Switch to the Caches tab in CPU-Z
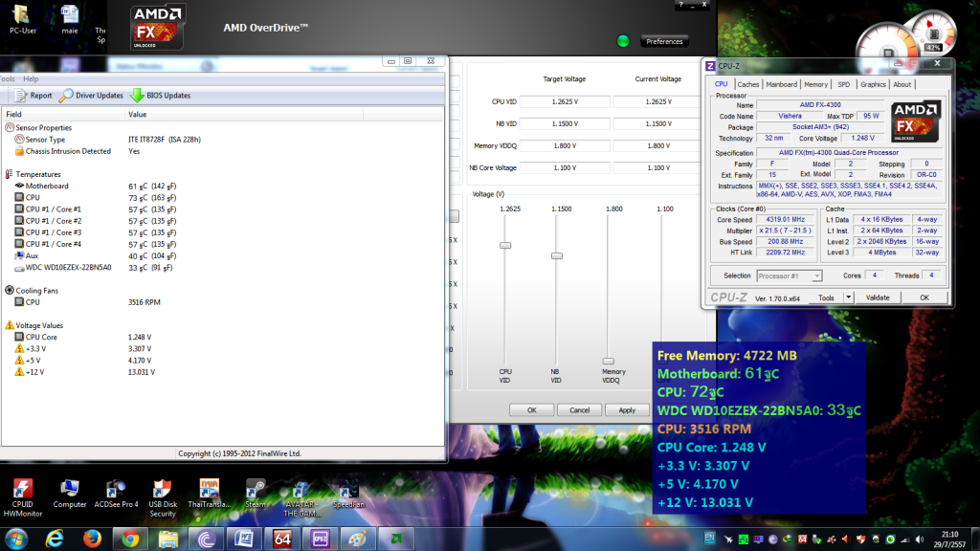Image resolution: width=980 pixels, height=551 pixels. 748,84
